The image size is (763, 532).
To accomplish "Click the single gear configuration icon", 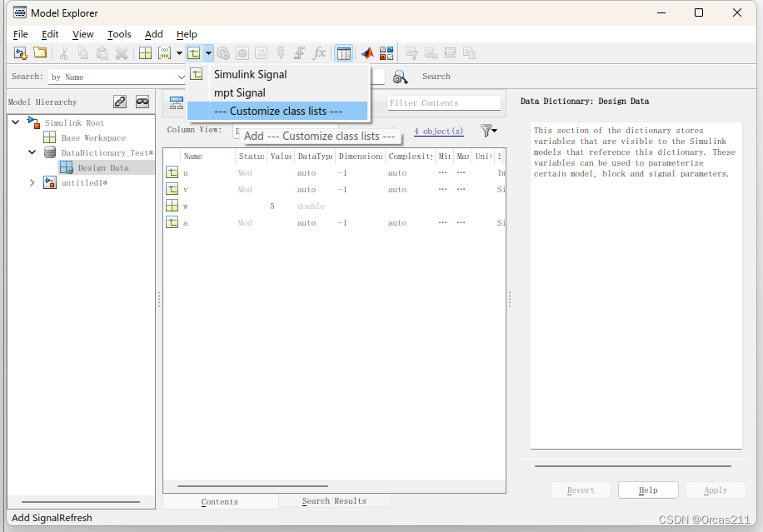I will click(x=242, y=53).
